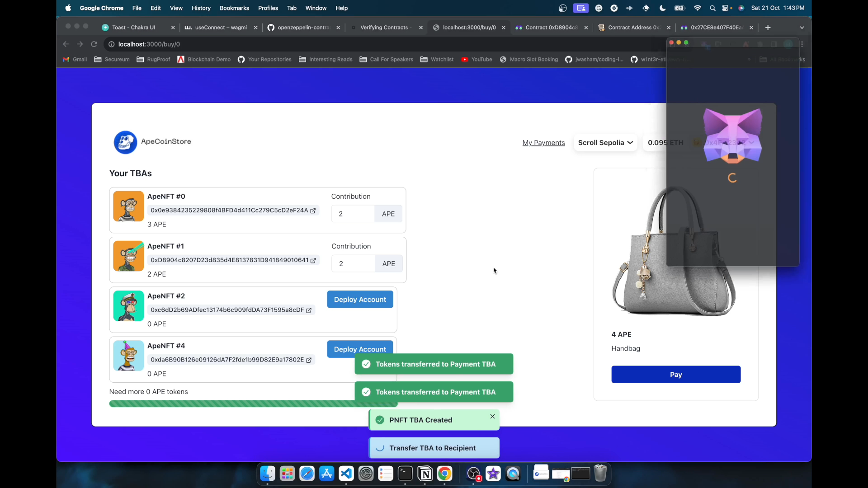
Task: Click the 0.095 ETH balance button
Action: 665,143
